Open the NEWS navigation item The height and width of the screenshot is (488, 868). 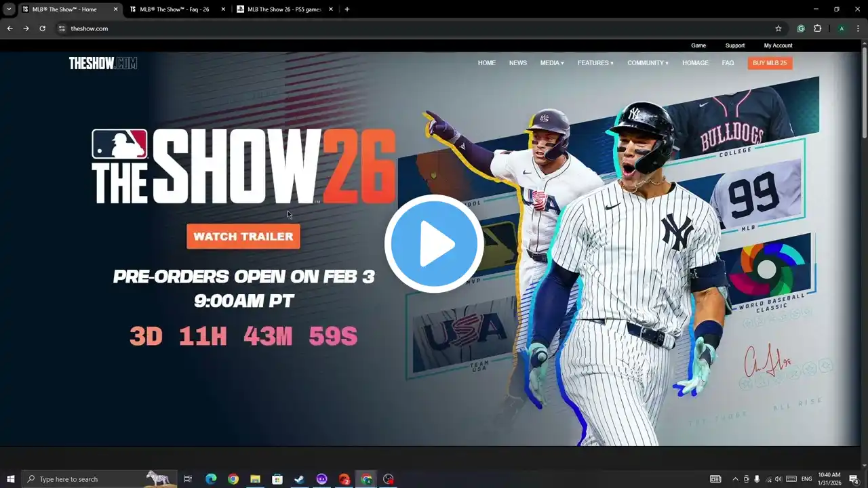tap(518, 63)
